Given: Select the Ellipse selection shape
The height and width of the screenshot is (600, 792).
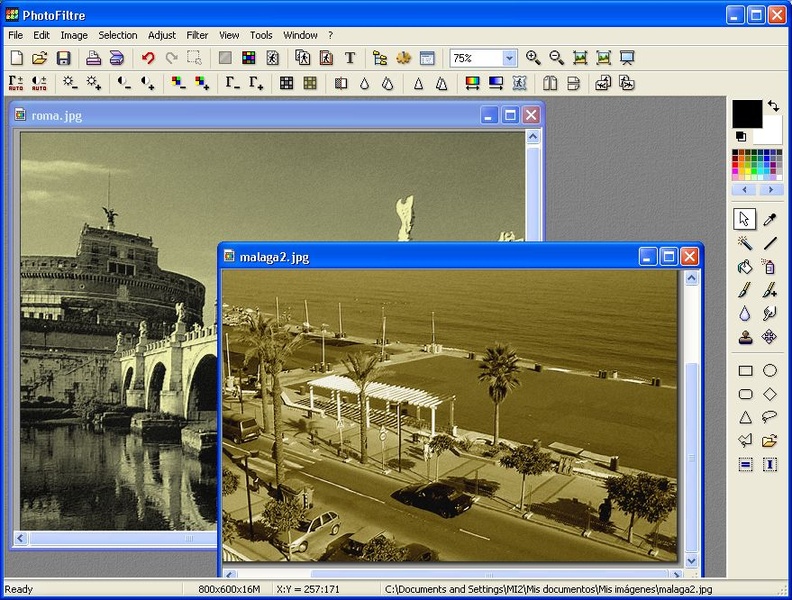Looking at the screenshot, I should pyautogui.click(x=770, y=371).
